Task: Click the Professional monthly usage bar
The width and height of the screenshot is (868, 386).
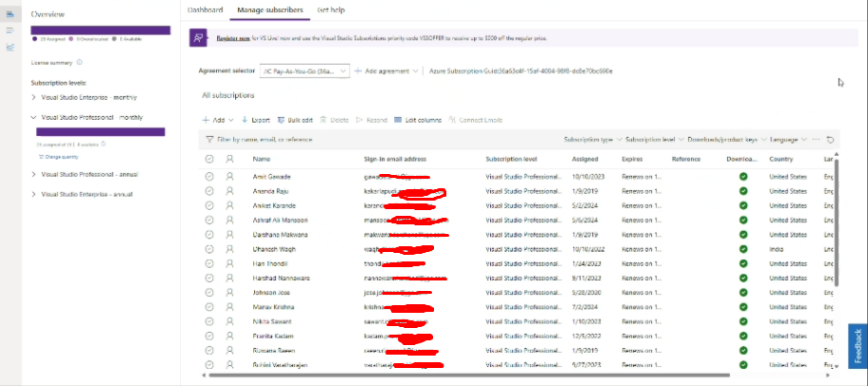Action: pos(101,131)
